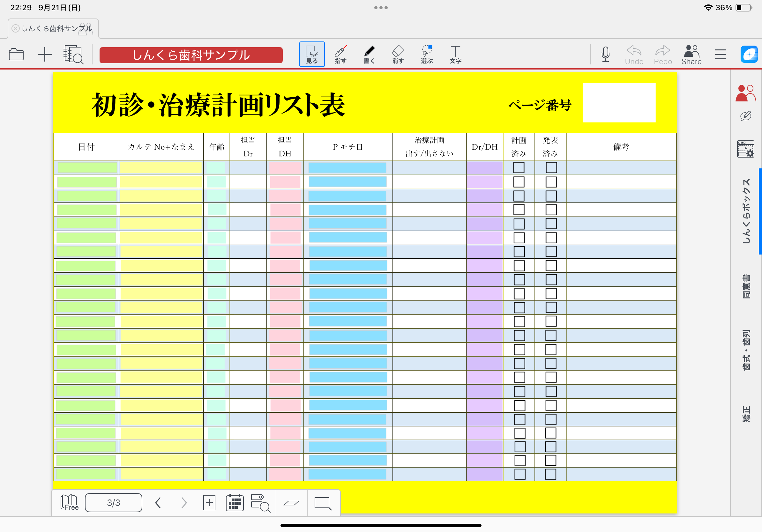Check first row 計画済み checkbox

tap(519, 168)
